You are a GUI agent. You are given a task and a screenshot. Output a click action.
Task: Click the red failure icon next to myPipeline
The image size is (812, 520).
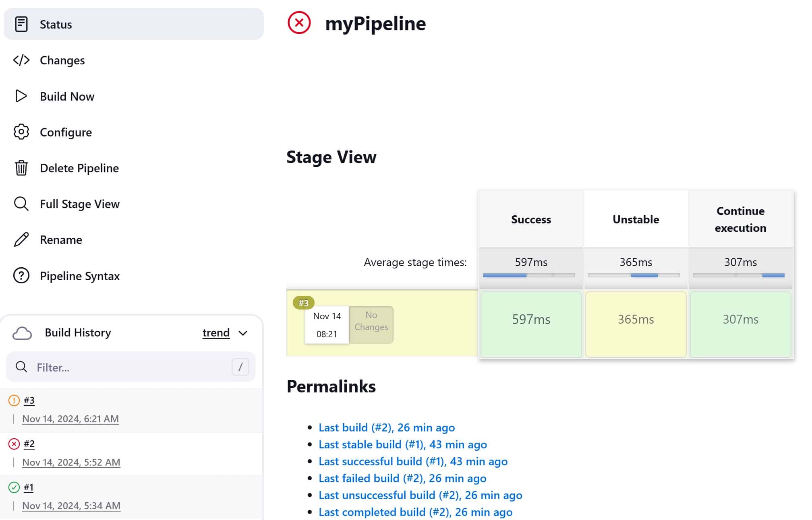298,24
